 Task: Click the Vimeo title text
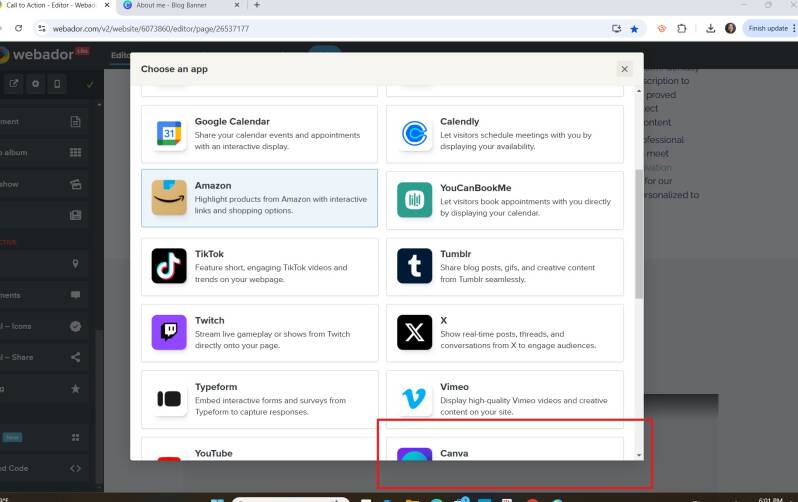454,387
